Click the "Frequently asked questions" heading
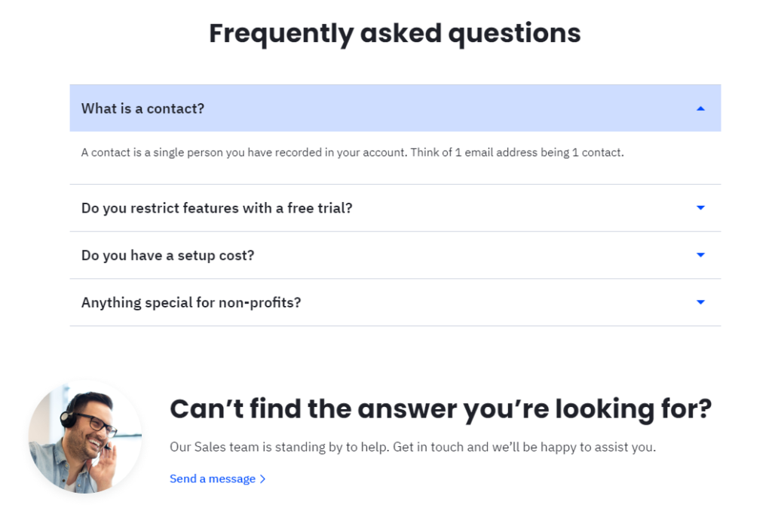This screenshot has width=772, height=532. pyautogui.click(x=394, y=34)
